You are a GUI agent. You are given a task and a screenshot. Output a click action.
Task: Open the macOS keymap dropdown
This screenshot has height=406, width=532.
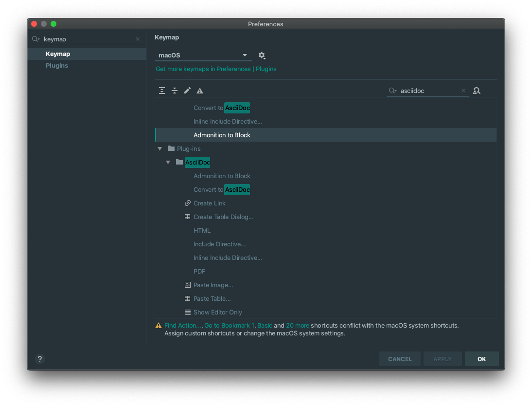(203, 55)
